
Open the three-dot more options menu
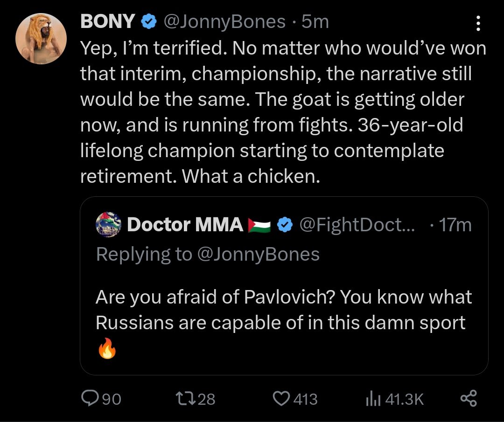[478, 22]
